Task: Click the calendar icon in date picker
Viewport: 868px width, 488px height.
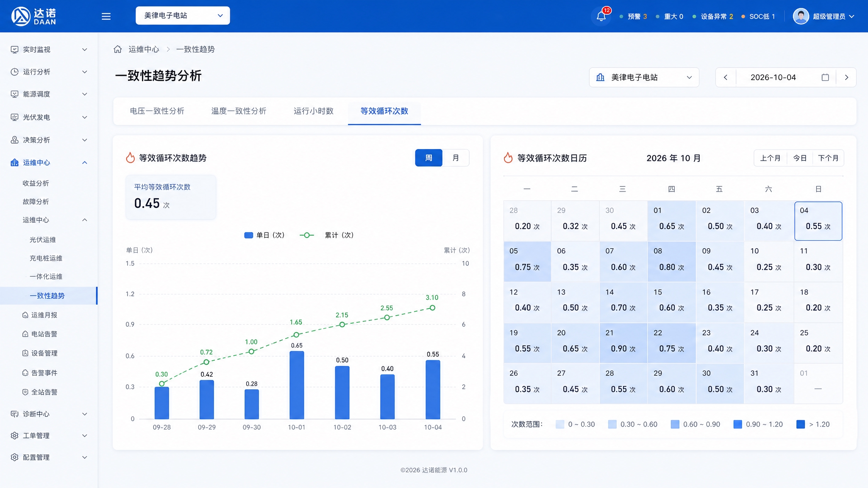Action: pyautogui.click(x=825, y=78)
